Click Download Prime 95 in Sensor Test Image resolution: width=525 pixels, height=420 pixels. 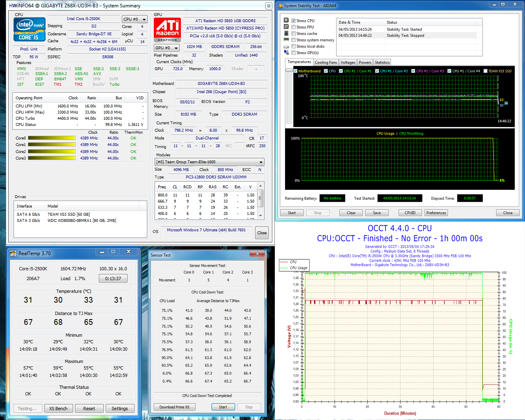[x=174, y=407]
